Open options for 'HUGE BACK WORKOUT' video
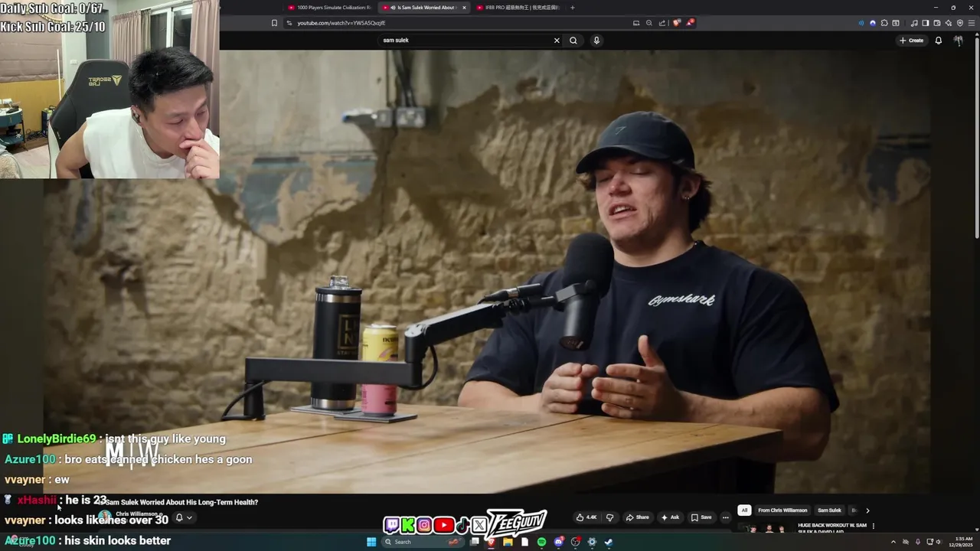Screen dimensions: 980x551 873,527
